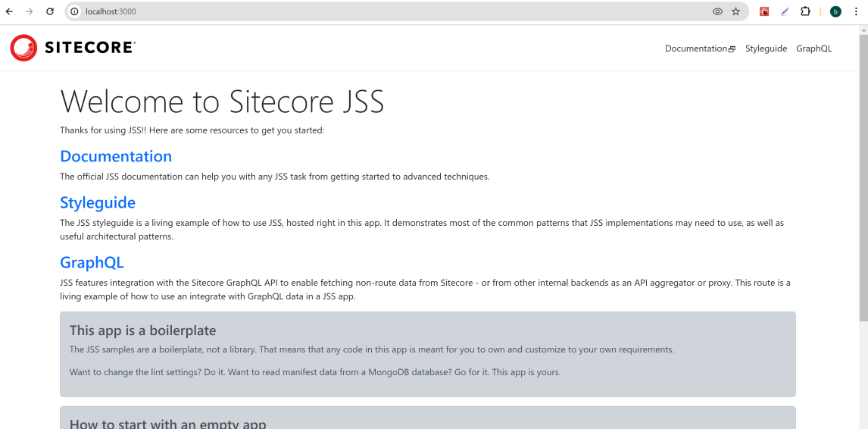Viewport: 868px width, 429px height.
Task: Follow the blue Documentation heading link
Action: 116,156
